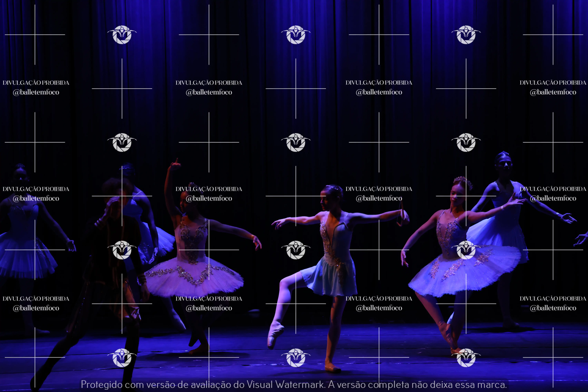Click the top-center camera shutter watermark logo
Screen dimensions: 588x392
point(296,35)
